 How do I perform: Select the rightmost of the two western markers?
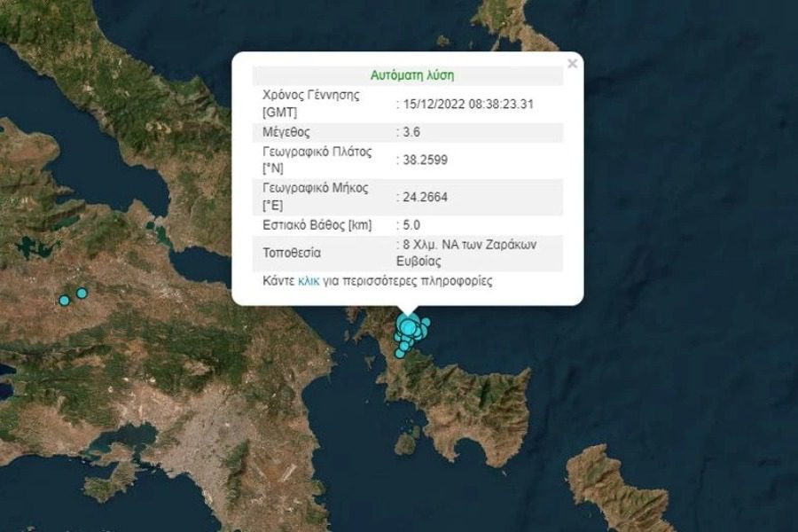coord(81,293)
